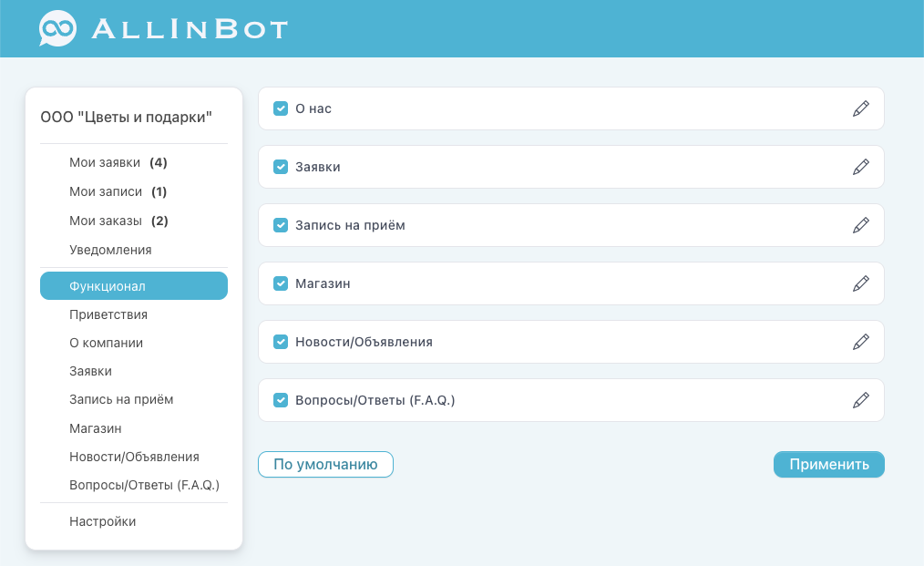924x566 pixels.
Task: Uncheck the «О нас» checkbox
Action: click(x=280, y=108)
